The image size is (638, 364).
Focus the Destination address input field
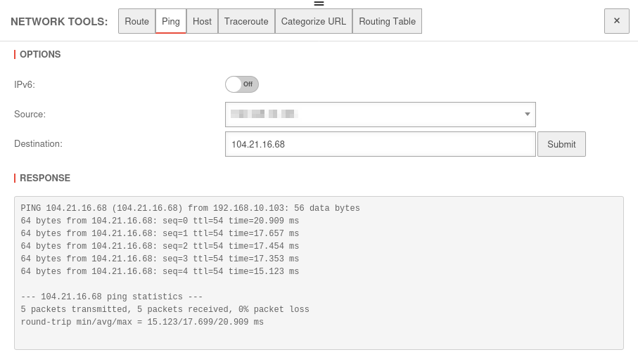pyautogui.click(x=380, y=144)
